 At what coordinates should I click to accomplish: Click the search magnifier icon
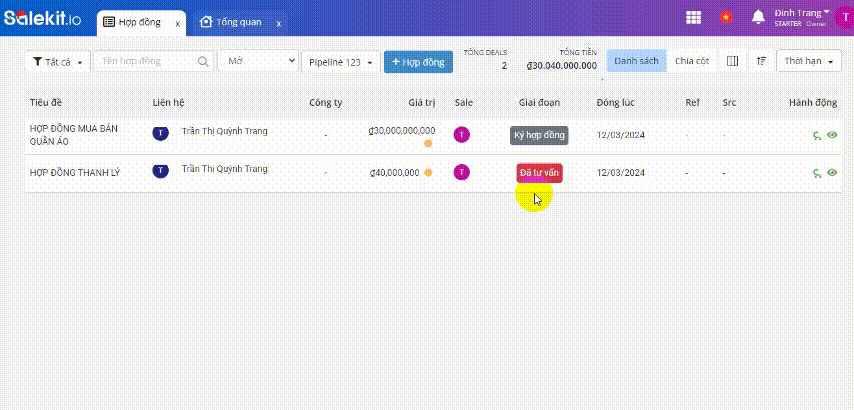click(x=203, y=61)
